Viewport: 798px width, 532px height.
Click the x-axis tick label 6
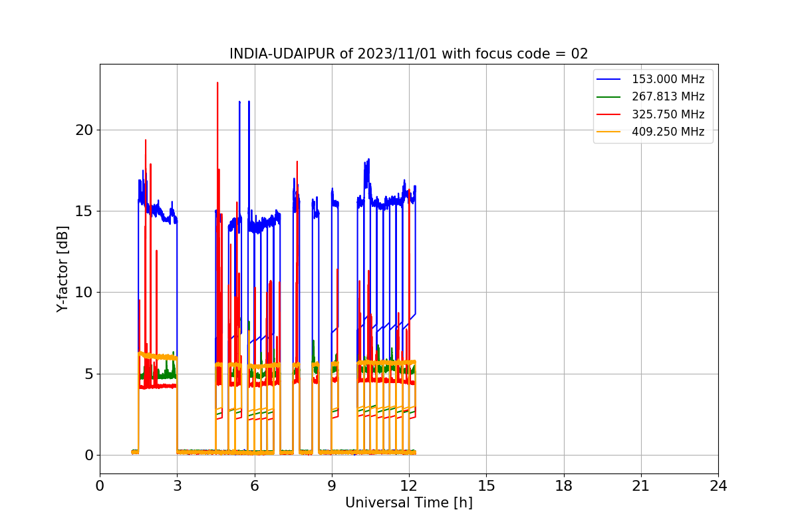point(255,486)
